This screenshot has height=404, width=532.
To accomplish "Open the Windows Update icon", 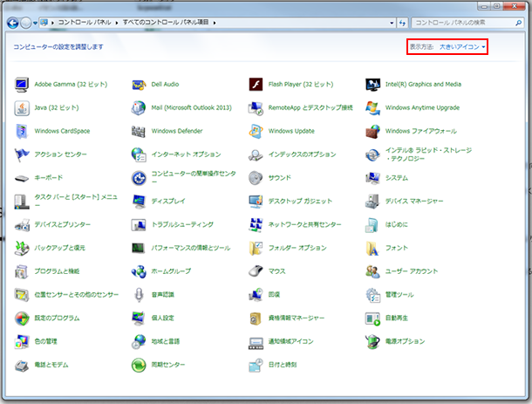I will coord(256,131).
